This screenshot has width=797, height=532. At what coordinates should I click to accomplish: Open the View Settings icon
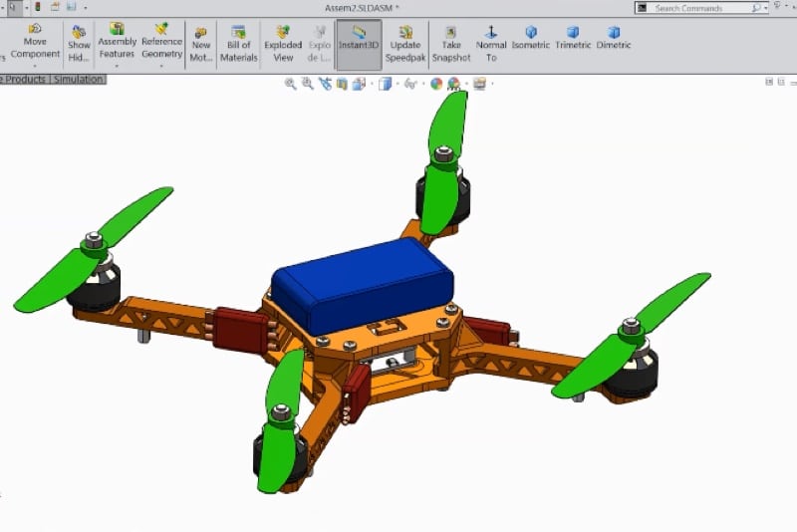tap(479, 84)
